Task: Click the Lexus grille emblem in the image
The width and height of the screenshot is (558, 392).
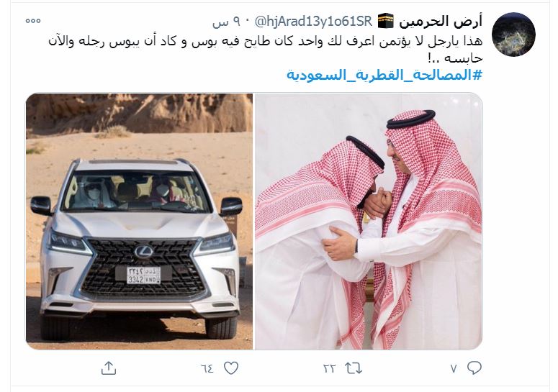Action: pyautogui.click(x=144, y=252)
